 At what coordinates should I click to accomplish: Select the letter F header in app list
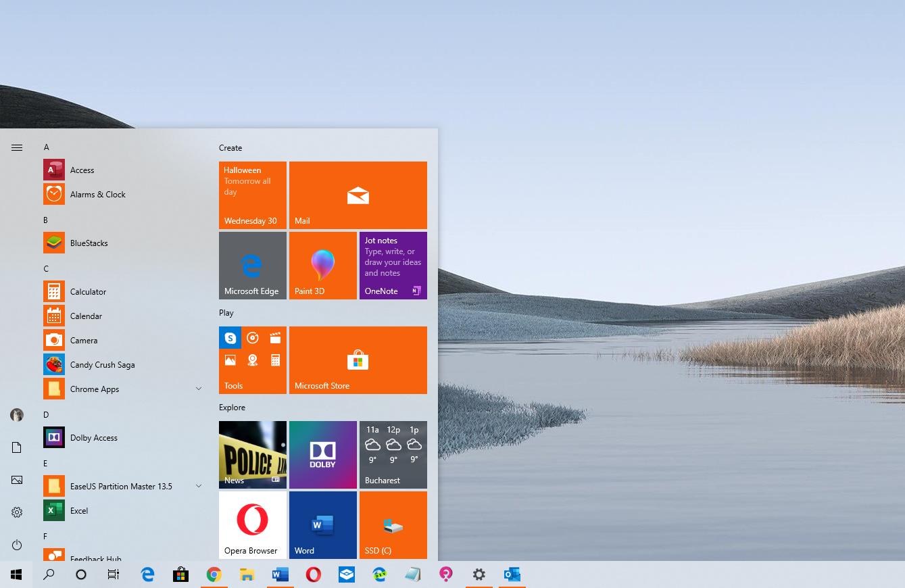tap(45, 537)
